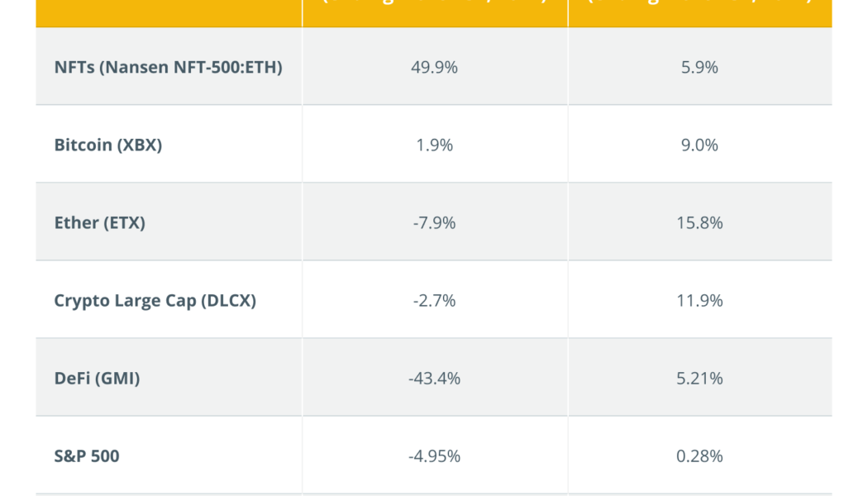Select the -43.4% DeFi cell
The image size is (868, 496).
(434, 379)
